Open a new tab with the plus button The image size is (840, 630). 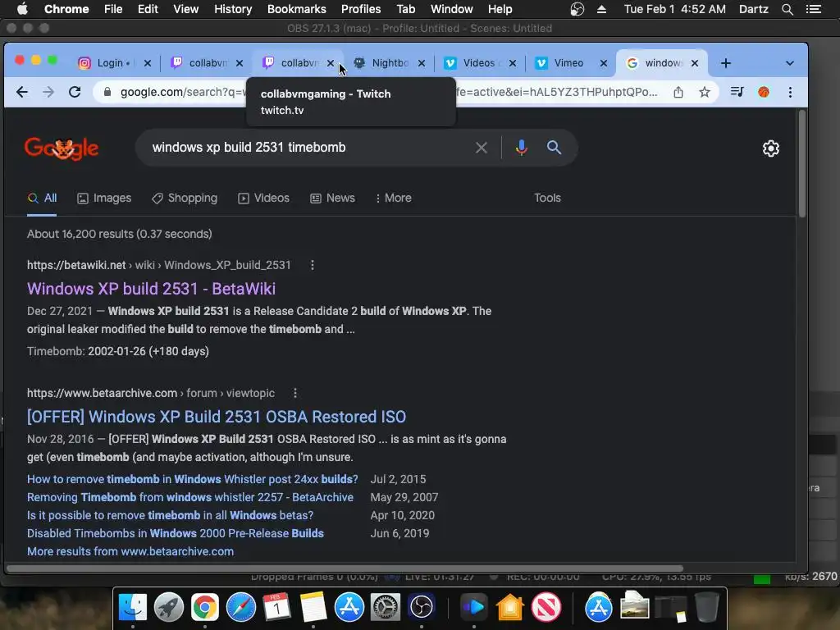click(726, 63)
